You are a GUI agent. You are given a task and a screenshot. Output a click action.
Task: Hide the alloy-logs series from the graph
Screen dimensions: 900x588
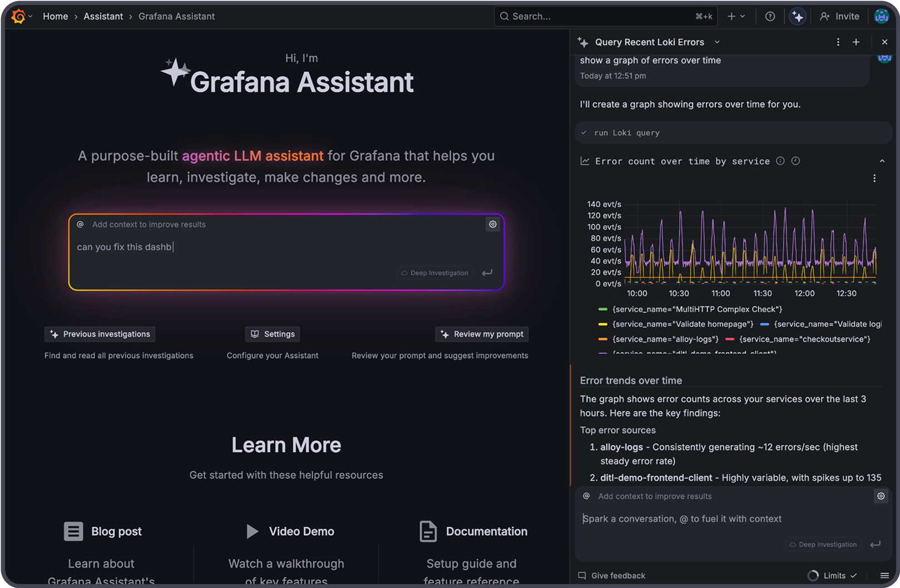pos(665,339)
